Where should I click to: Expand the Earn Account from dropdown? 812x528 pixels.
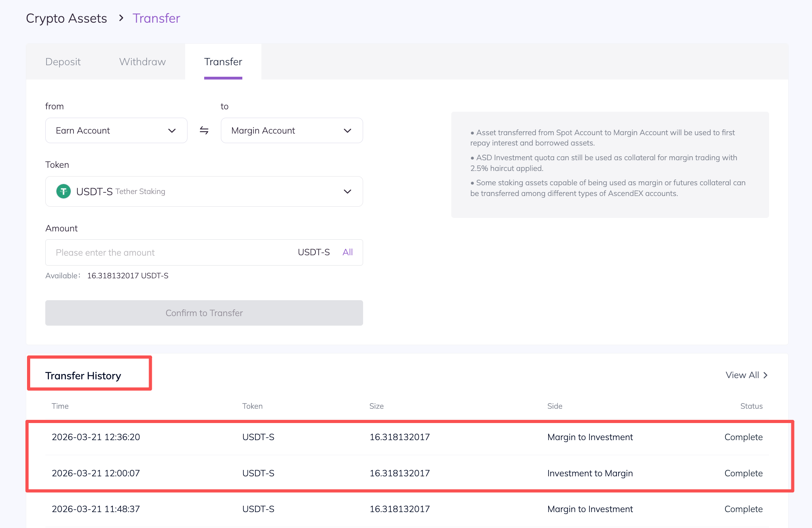116,130
